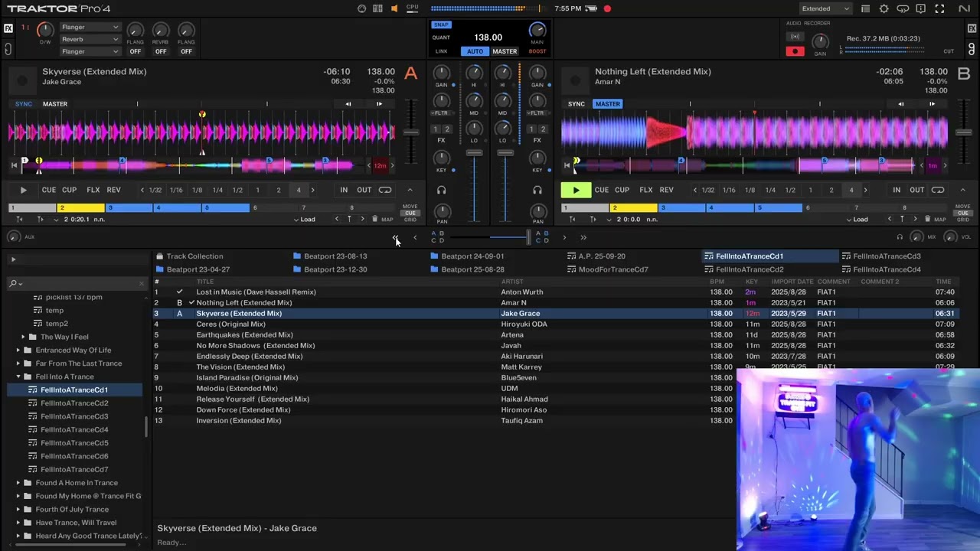Delete cue point with deck A trash icon
This screenshot has width=980, height=551.
coord(374,220)
